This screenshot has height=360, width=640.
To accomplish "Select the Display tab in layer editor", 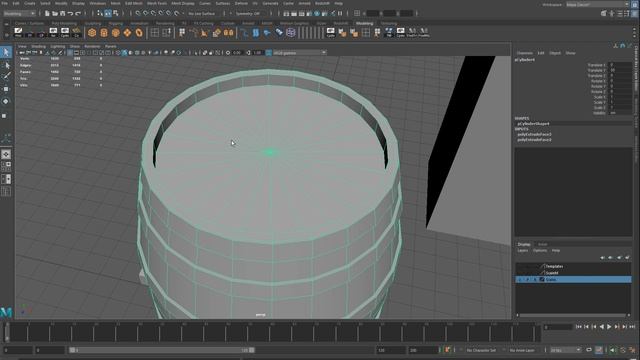I will click(x=524, y=244).
